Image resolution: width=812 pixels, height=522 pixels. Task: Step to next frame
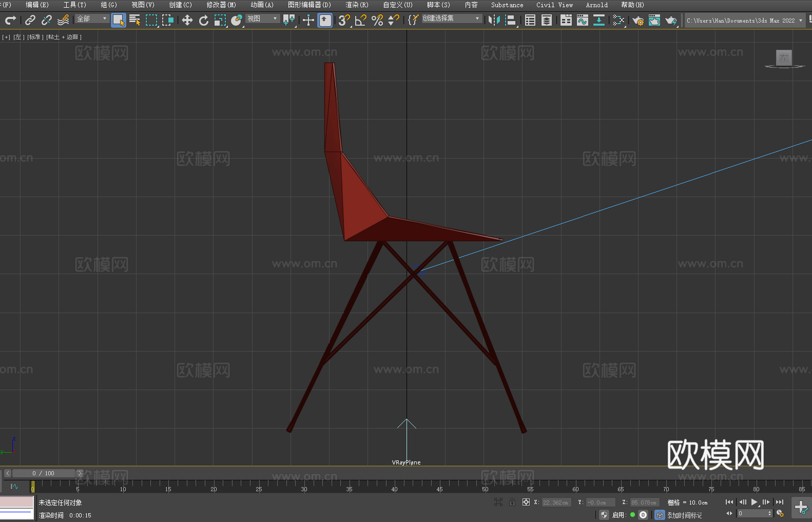[766, 502]
